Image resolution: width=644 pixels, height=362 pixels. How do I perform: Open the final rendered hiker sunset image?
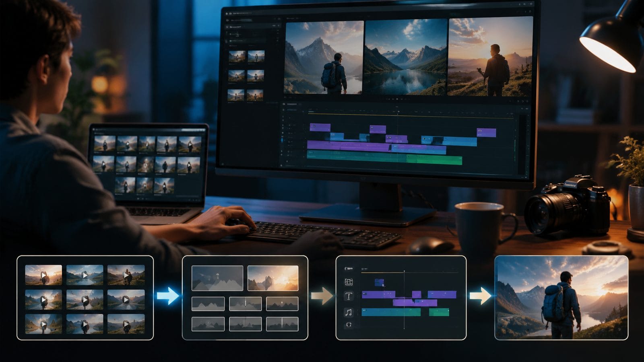[x=561, y=298]
